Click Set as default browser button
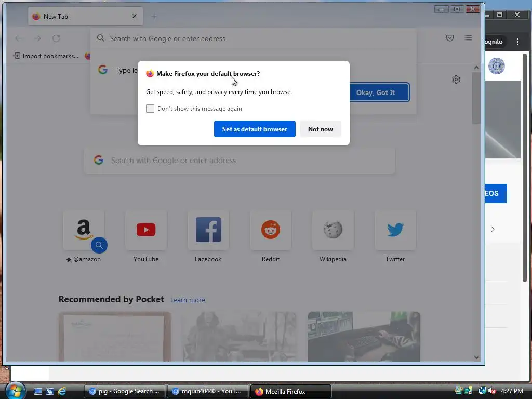532x399 pixels. click(x=255, y=129)
